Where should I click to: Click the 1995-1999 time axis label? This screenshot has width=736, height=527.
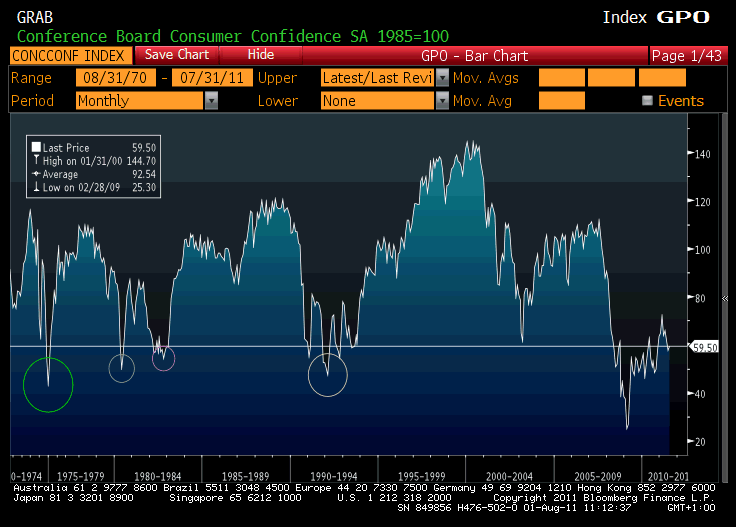pos(421,476)
